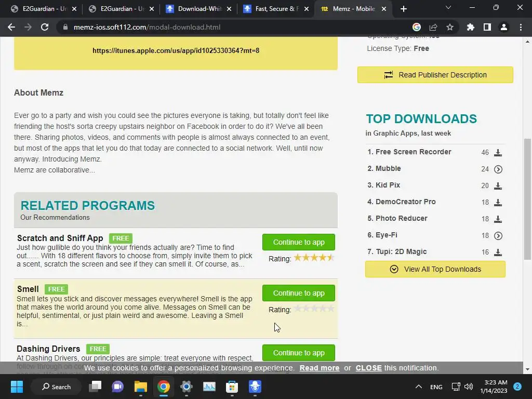Open the Google account icon in address bar
532x399 pixels.
pyautogui.click(x=417, y=27)
